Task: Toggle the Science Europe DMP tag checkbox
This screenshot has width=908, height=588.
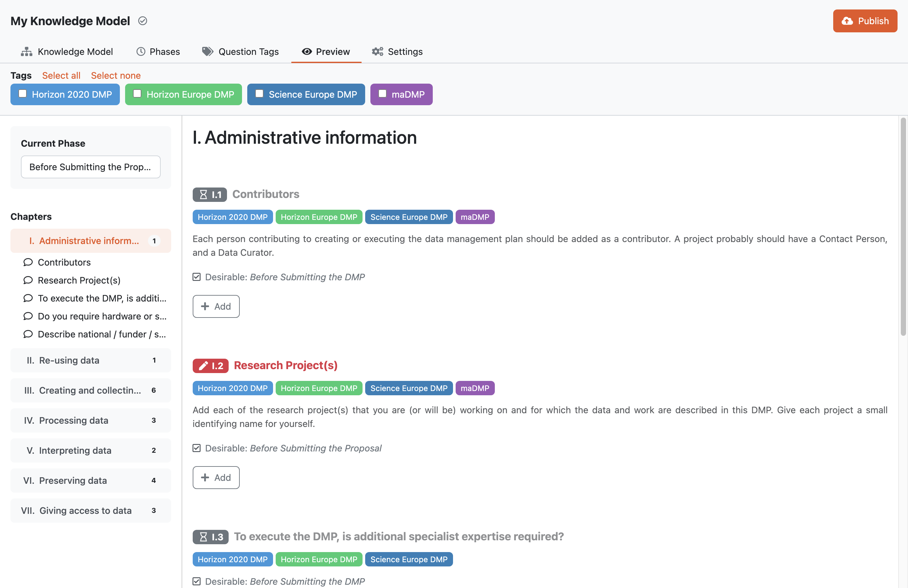Action: 259,94
